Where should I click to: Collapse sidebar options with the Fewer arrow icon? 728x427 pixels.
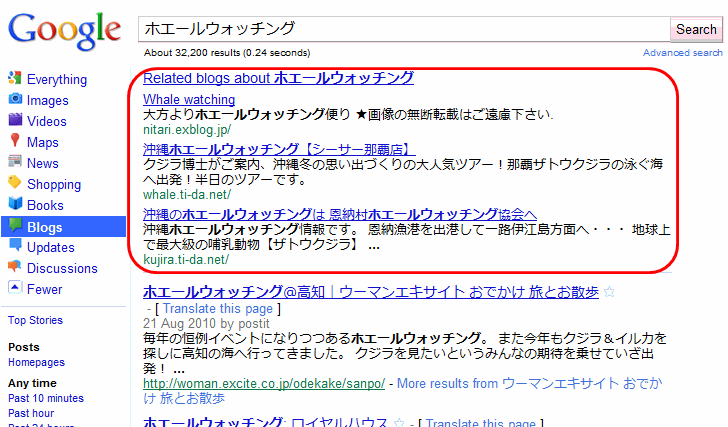pos(15,287)
